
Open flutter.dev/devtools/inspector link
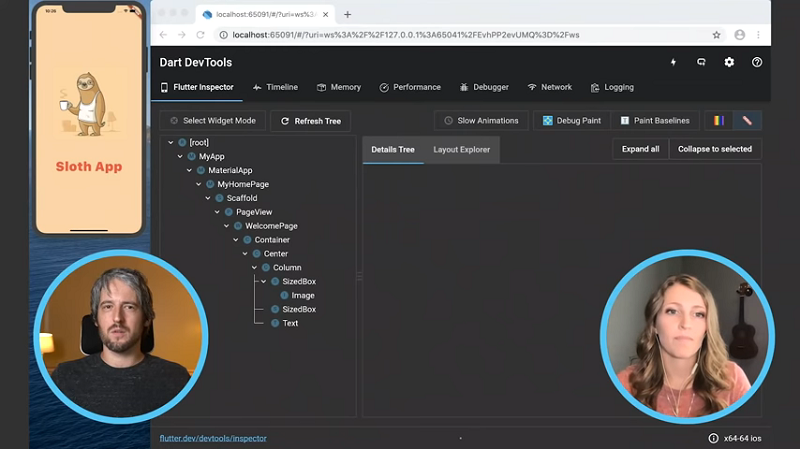[x=213, y=438]
